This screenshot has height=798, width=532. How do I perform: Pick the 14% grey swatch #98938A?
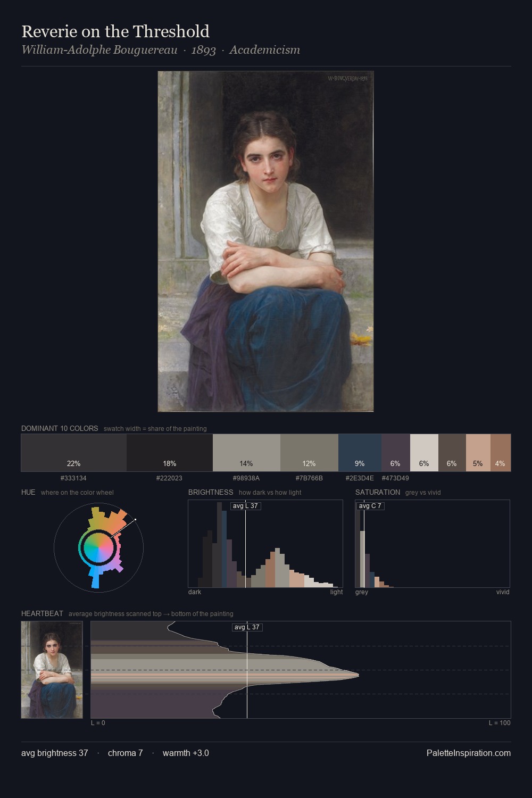246,453
